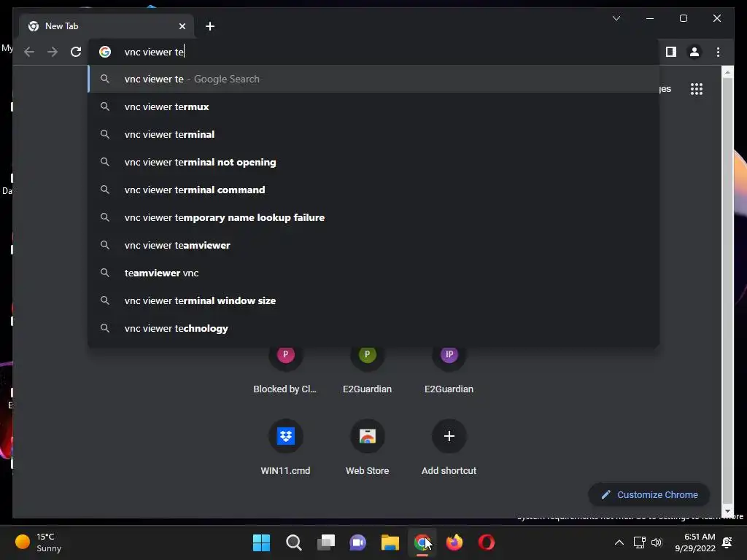Viewport: 747px width, 560px height.
Task: Open the Web Store shortcut
Action: pos(368,448)
